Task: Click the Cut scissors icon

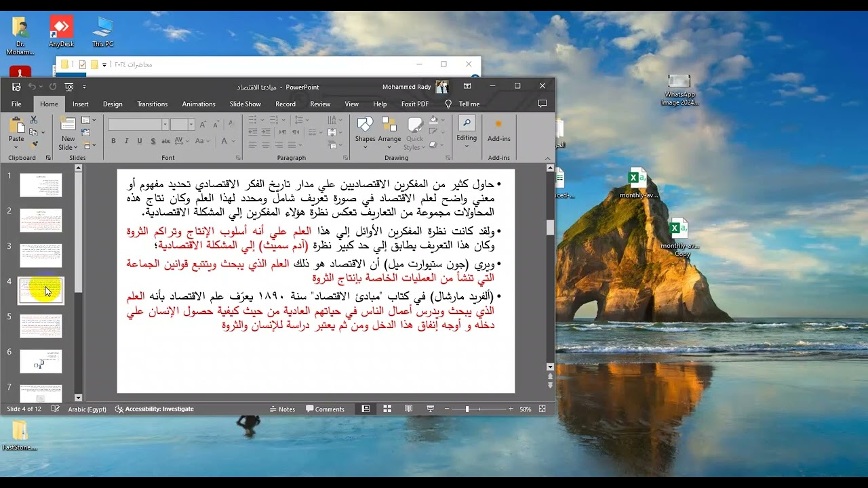Action: (x=33, y=120)
